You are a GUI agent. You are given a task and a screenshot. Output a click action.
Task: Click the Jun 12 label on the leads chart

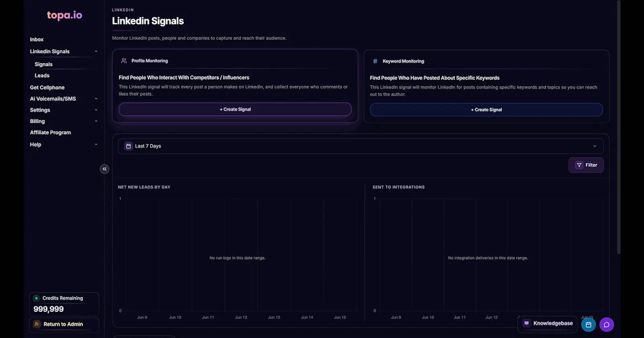point(241,317)
